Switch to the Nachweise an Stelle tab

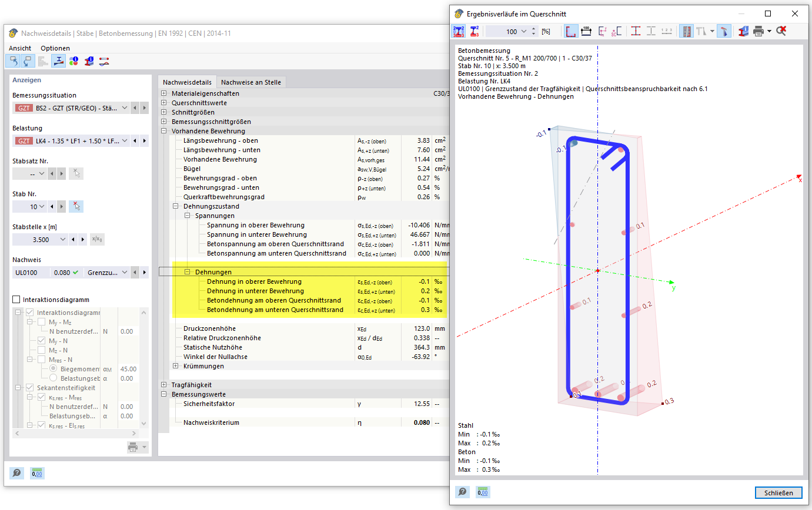pyautogui.click(x=251, y=82)
